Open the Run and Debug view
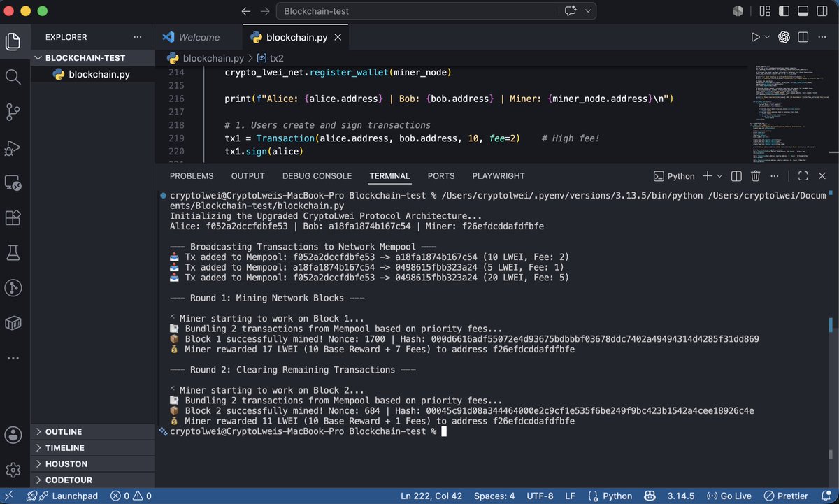Viewport: 839px width, 504px height. tap(13, 147)
